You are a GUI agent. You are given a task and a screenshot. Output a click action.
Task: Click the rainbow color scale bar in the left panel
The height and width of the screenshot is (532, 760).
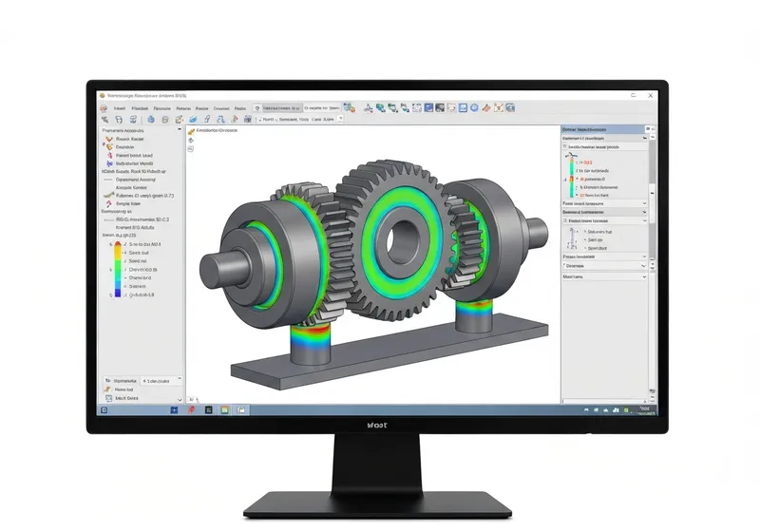pos(117,270)
